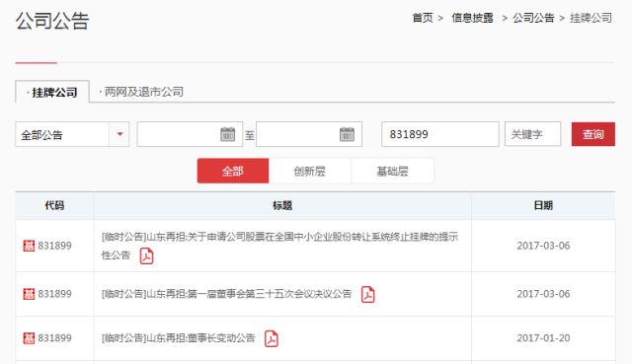Click the stock code field containing 831899

(x=440, y=134)
